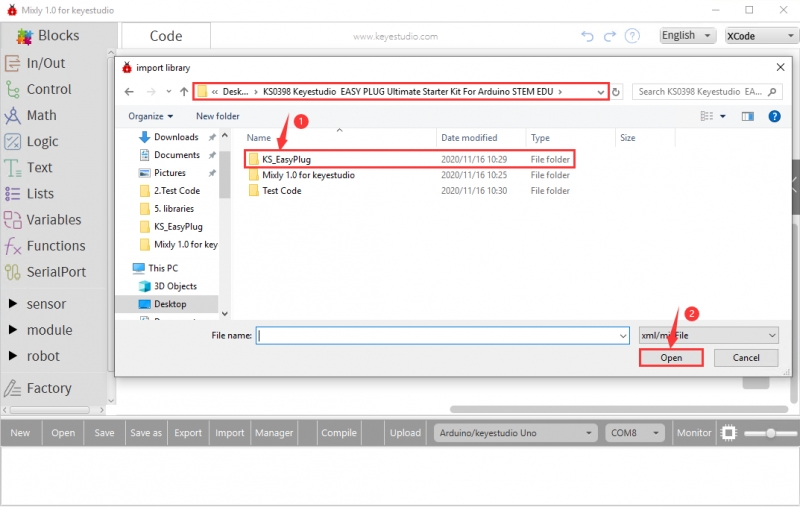The height and width of the screenshot is (507, 800).
Task: Click the change view icon
Action: coord(707,116)
